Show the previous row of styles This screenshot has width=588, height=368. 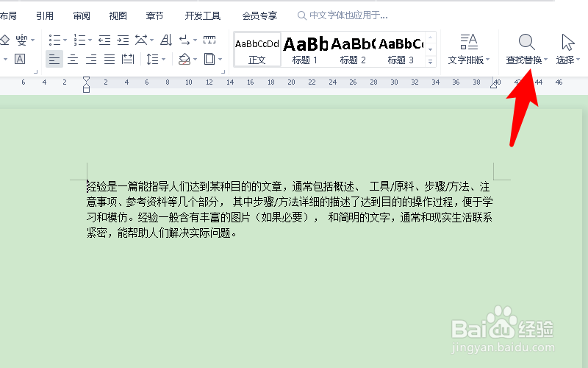(431, 38)
